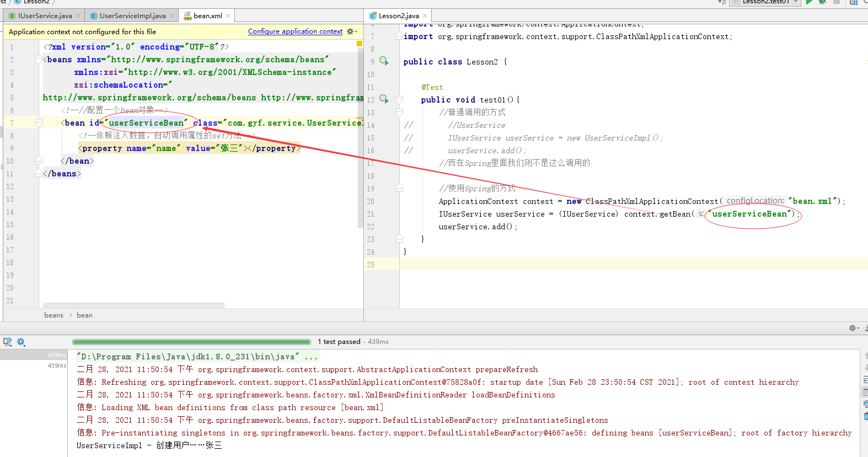The height and width of the screenshot is (457, 868).
Task: Click 'Application context not configured' banner text
Action: [x=82, y=31]
